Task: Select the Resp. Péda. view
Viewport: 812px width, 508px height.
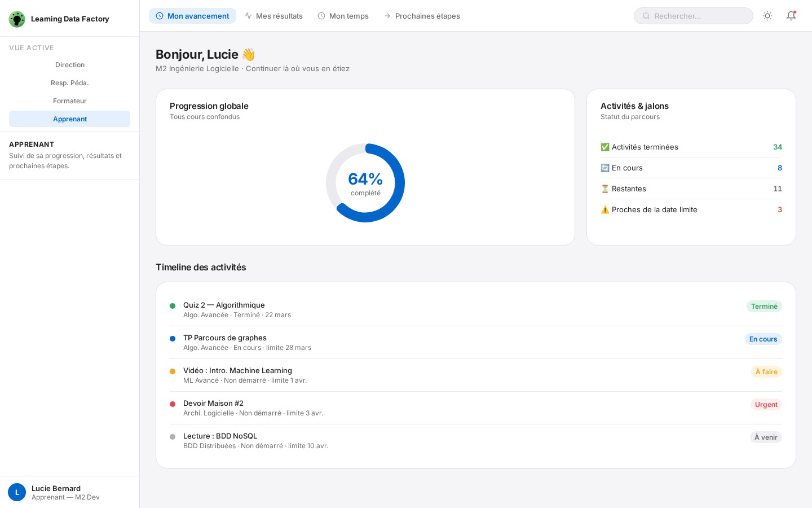Action: 70,83
